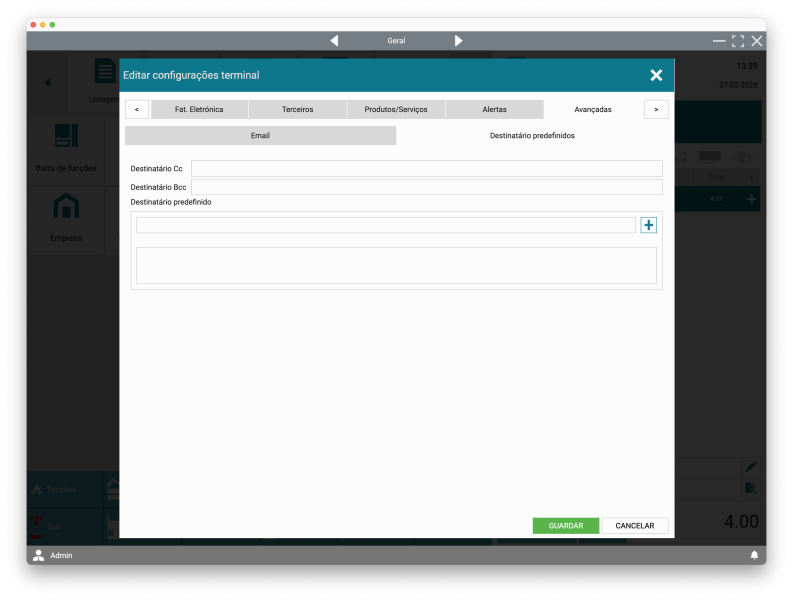Viewport: 793px width, 600px height.
Task: Click the plus icon to add predefined recipient
Action: [x=649, y=225]
